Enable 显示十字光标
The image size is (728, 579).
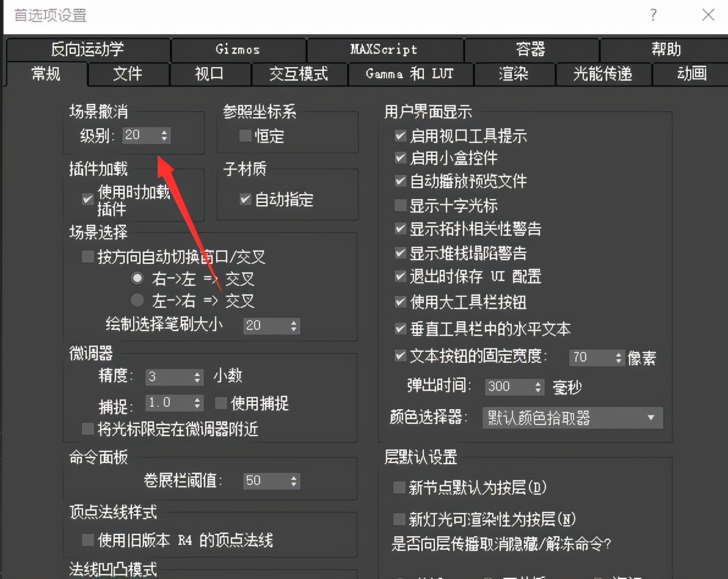[x=399, y=206]
